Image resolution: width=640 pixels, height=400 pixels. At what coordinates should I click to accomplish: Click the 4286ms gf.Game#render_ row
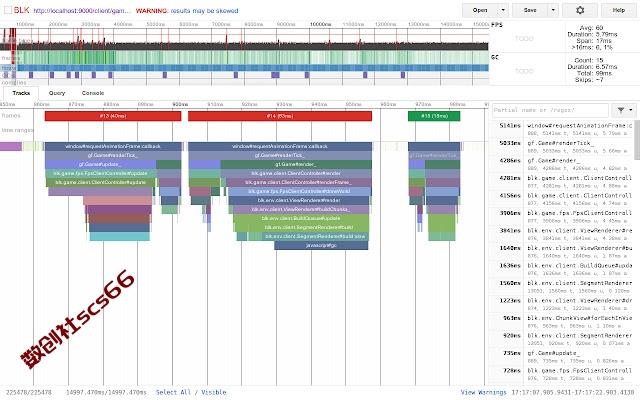562,164
